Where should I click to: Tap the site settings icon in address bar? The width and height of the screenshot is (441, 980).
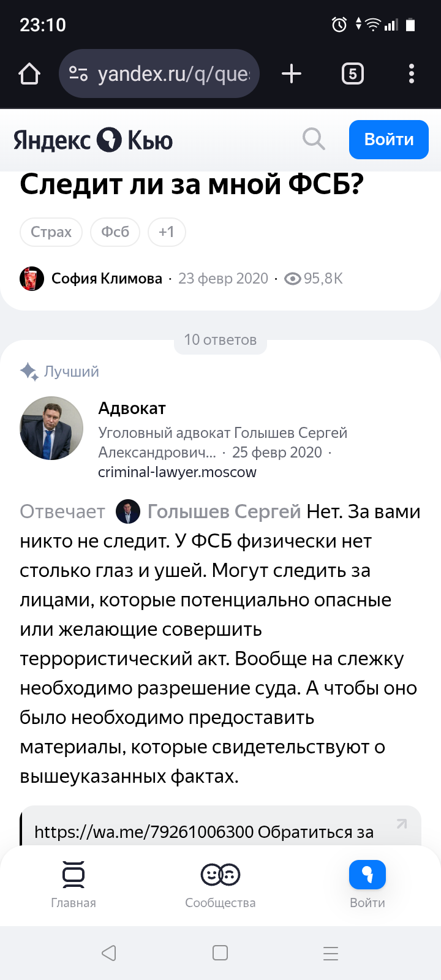tap(78, 74)
